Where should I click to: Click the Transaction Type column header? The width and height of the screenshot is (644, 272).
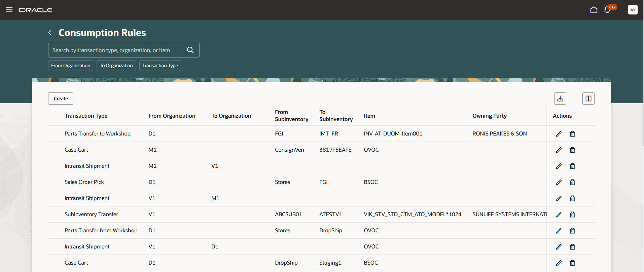click(86, 116)
